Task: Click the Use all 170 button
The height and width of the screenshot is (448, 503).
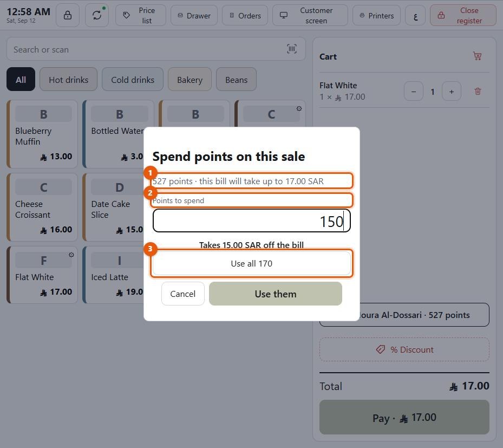Action: coord(251,263)
